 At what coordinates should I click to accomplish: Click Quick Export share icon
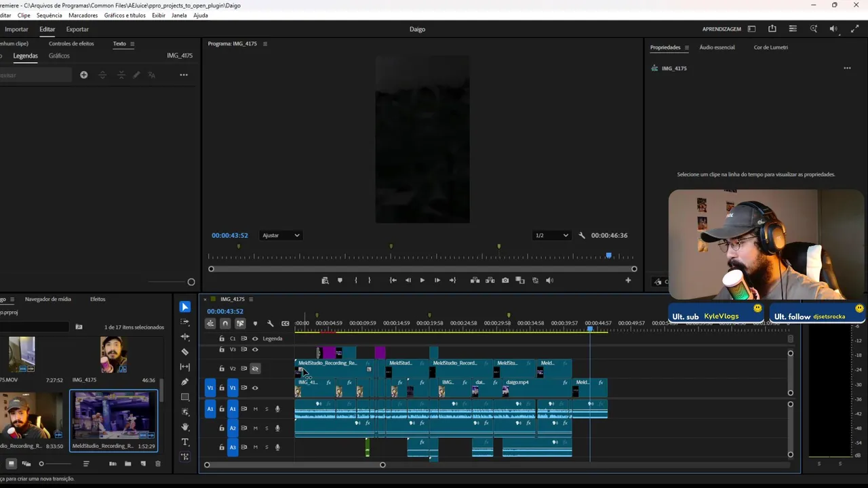(772, 29)
